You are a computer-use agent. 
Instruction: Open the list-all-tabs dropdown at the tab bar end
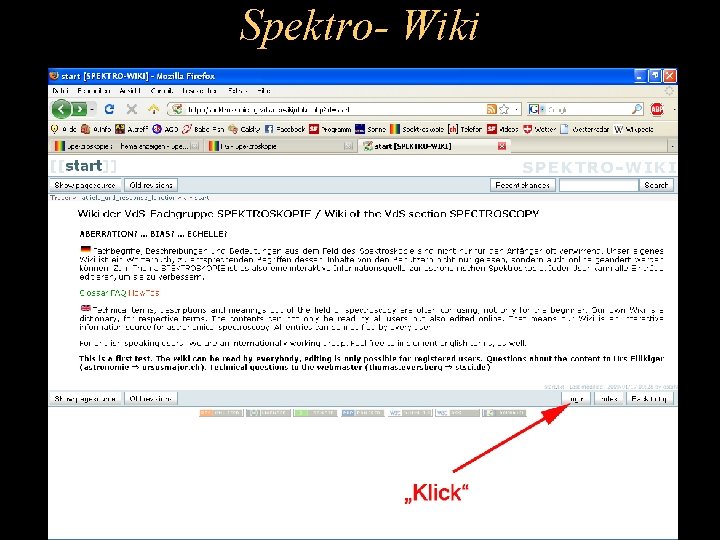(672, 146)
